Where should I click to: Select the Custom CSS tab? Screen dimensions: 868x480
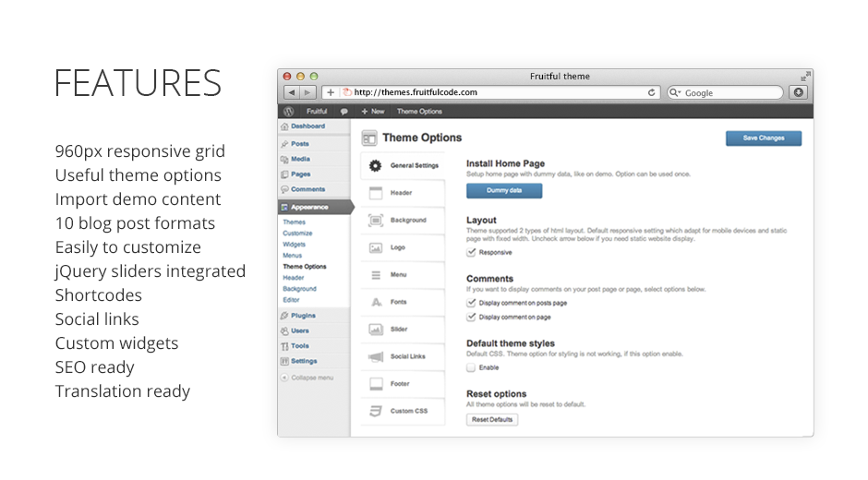pos(408,411)
